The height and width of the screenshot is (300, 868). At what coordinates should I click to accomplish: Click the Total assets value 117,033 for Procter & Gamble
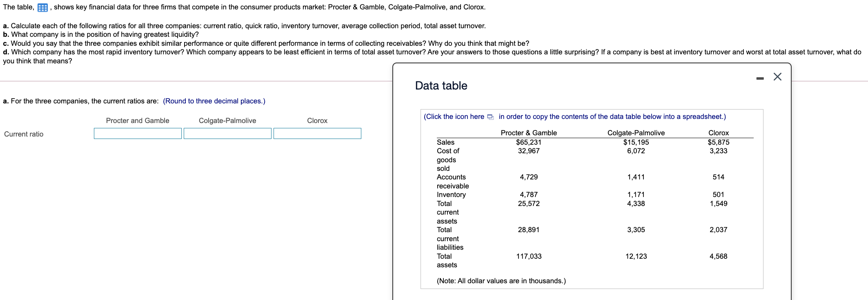pos(529,256)
